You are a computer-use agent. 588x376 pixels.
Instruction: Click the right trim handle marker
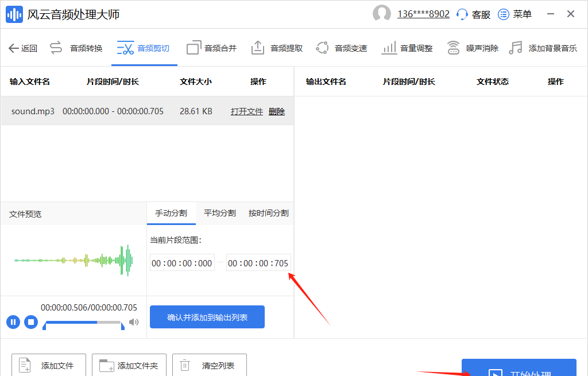pos(123,327)
